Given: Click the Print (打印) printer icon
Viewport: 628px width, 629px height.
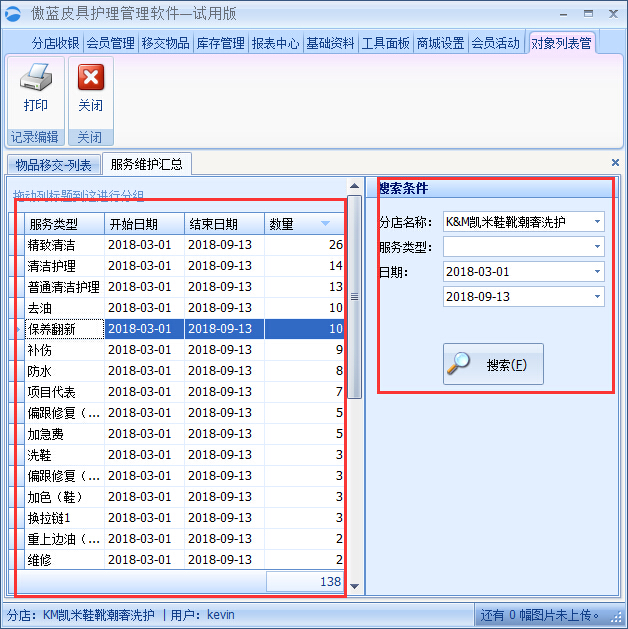Looking at the screenshot, I should [35, 78].
